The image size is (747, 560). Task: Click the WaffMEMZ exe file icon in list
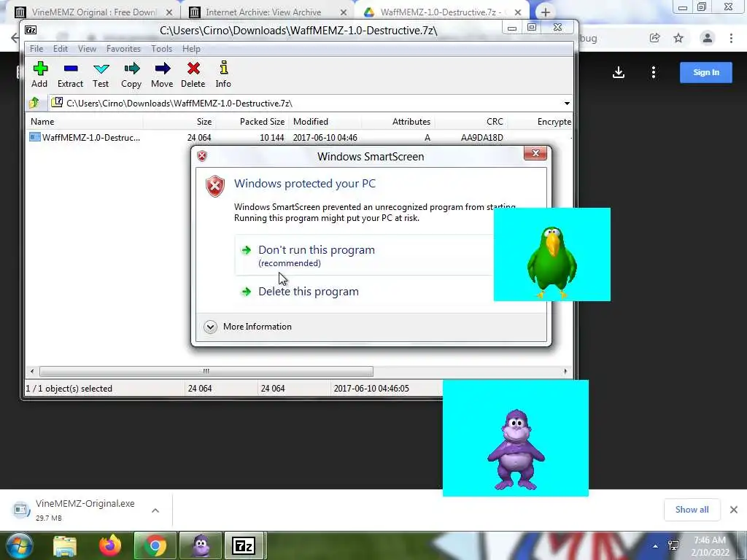coord(35,137)
